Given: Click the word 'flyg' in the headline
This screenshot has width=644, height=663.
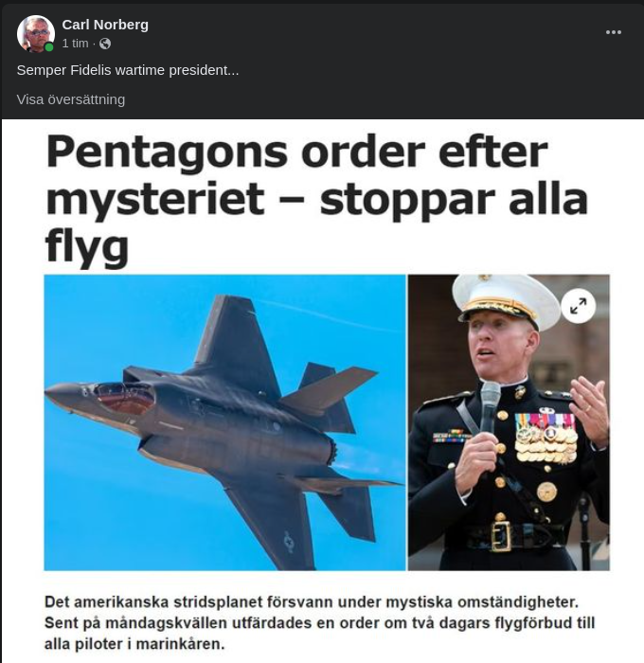Looking at the screenshot, I should point(87,246).
